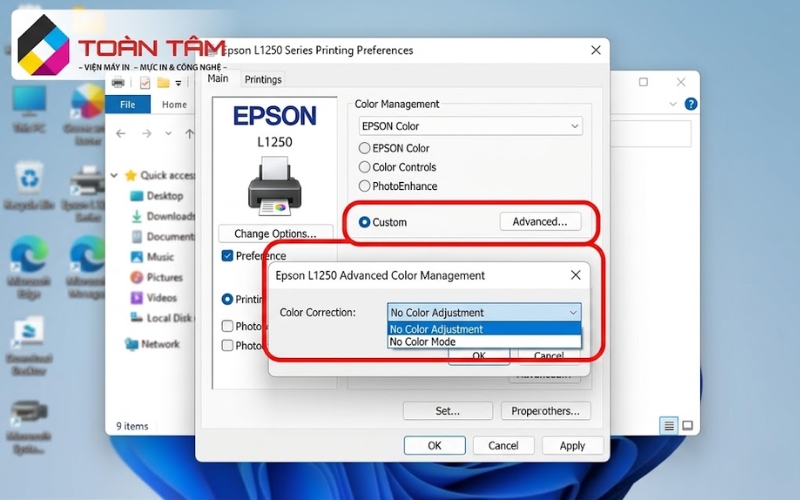This screenshot has height=500, width=800.
Task: Open Downloads in the navigation pane
Action: point(163,216)
